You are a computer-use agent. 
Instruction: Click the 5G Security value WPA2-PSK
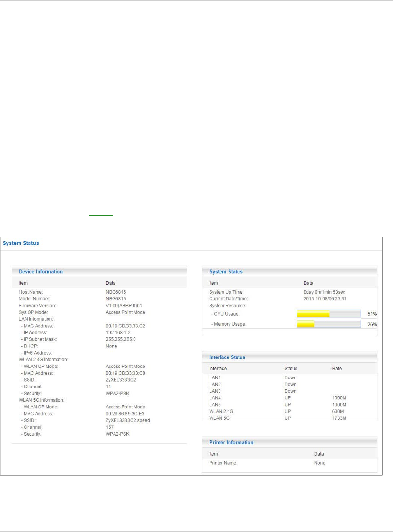click(117, 434)
